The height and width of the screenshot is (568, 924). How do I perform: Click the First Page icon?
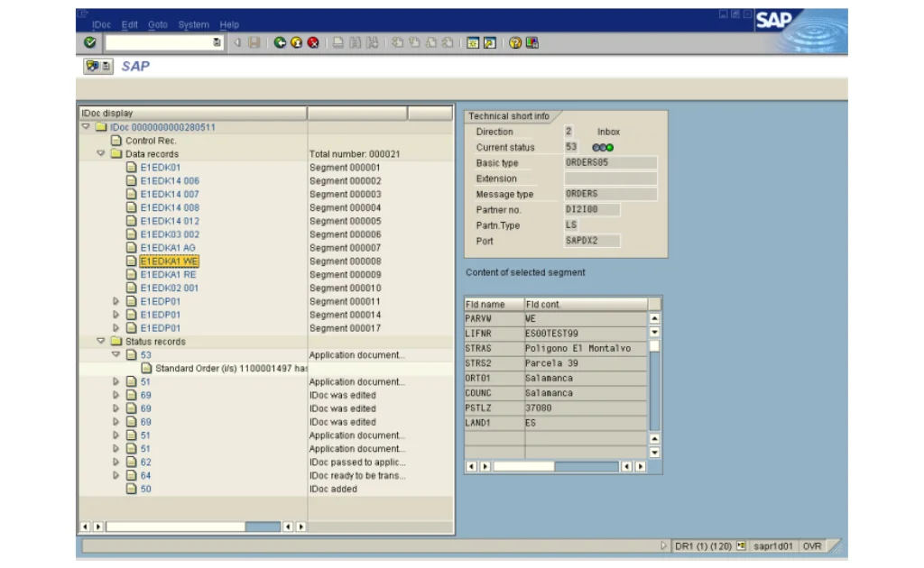point(398,42)
